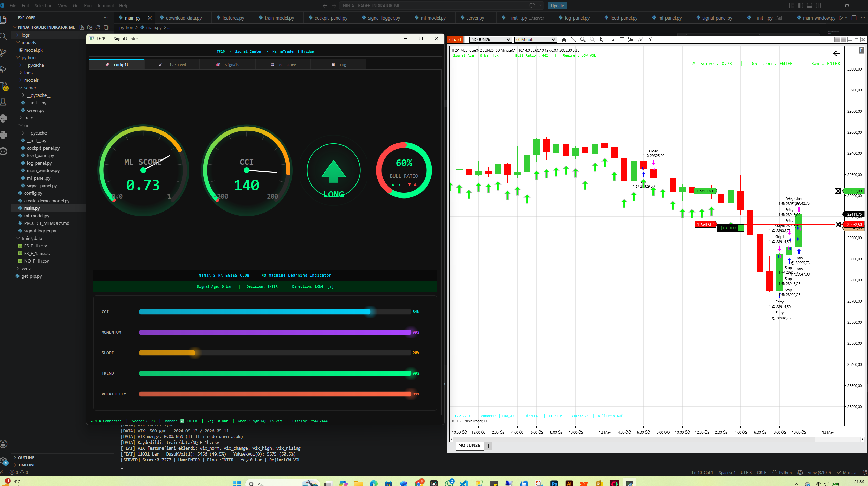The width and height of the screenshot is (868, 486).
Task: Open the Explorer more actions ellipsis
Action: 106,18
